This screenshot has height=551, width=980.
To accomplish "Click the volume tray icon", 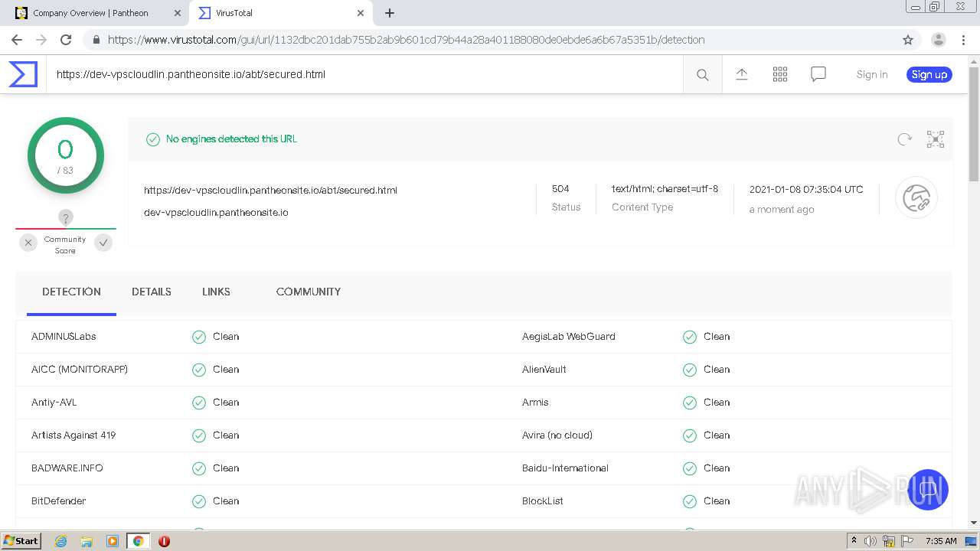I will 871,541.
